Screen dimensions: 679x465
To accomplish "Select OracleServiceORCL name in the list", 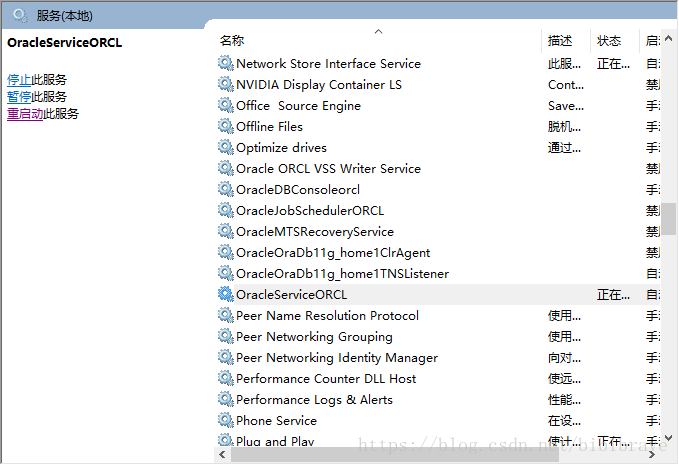I will [292, 295].
